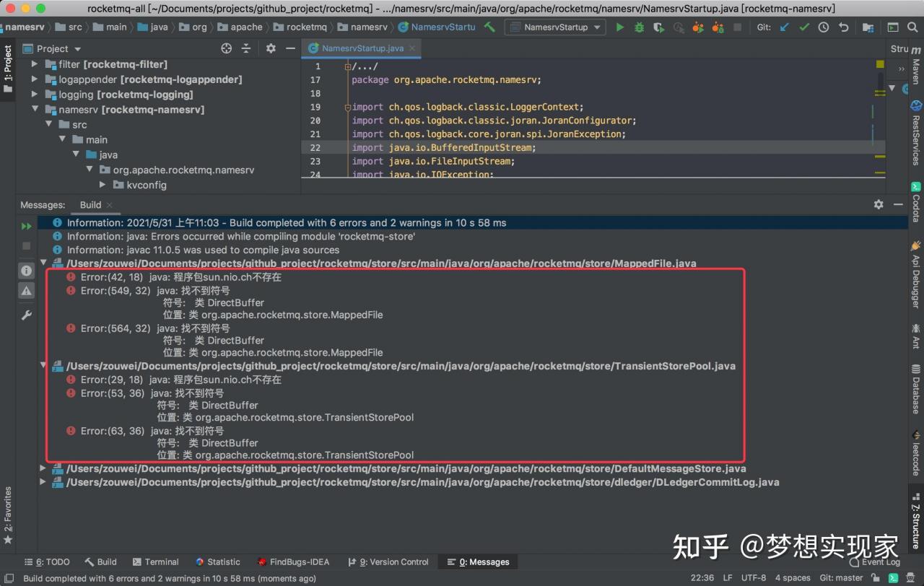Viewport: 924px width, 586px height.
Task: Click the wrench icon in Messages sidebar
Action: pos(26,315)
